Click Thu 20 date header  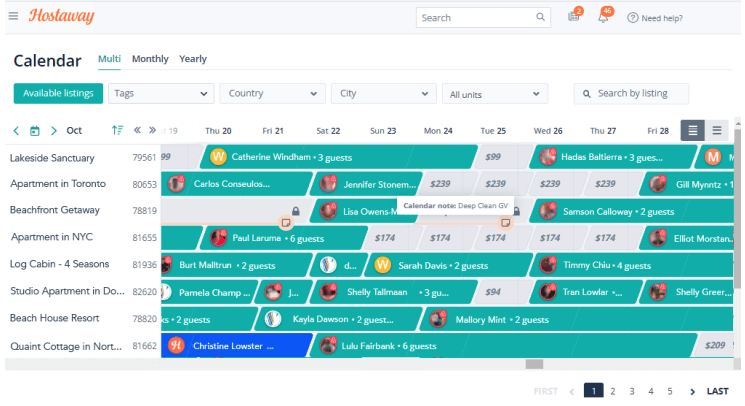click(x=218, y=131)
